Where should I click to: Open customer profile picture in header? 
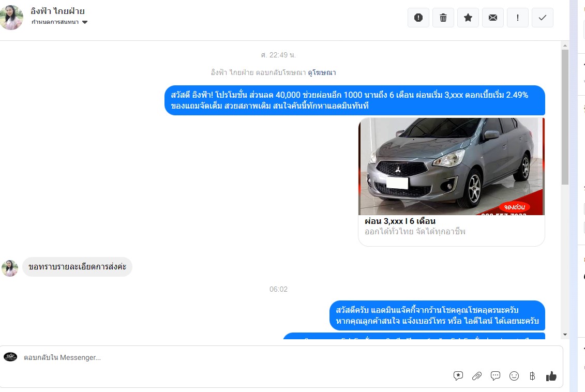point(11,17)
